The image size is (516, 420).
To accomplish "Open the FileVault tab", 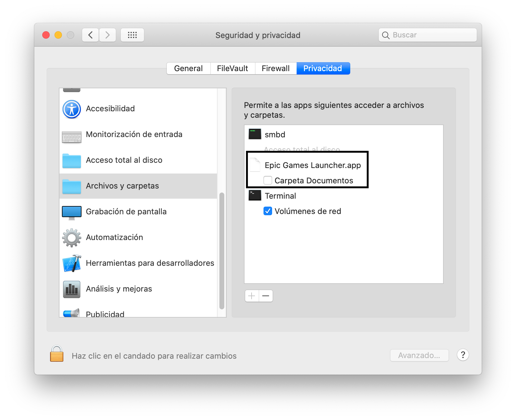I will 233,68.
